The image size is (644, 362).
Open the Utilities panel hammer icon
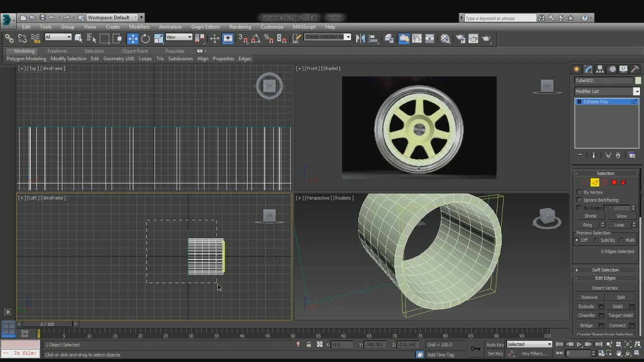pos(635,69)
